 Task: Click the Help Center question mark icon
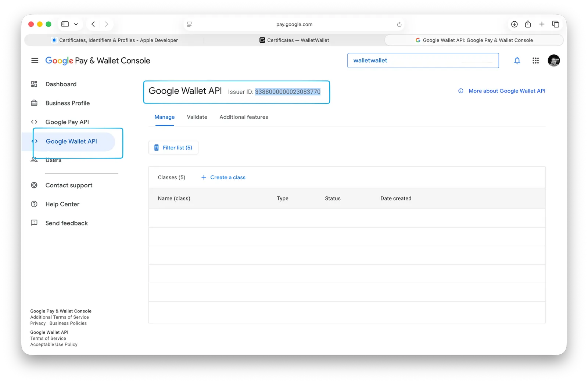34,204
